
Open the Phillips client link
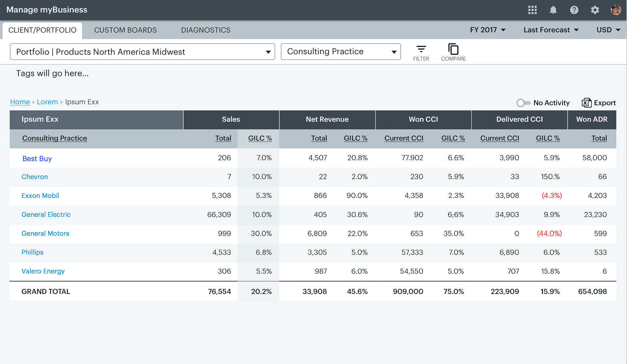(x=32, y=252)
